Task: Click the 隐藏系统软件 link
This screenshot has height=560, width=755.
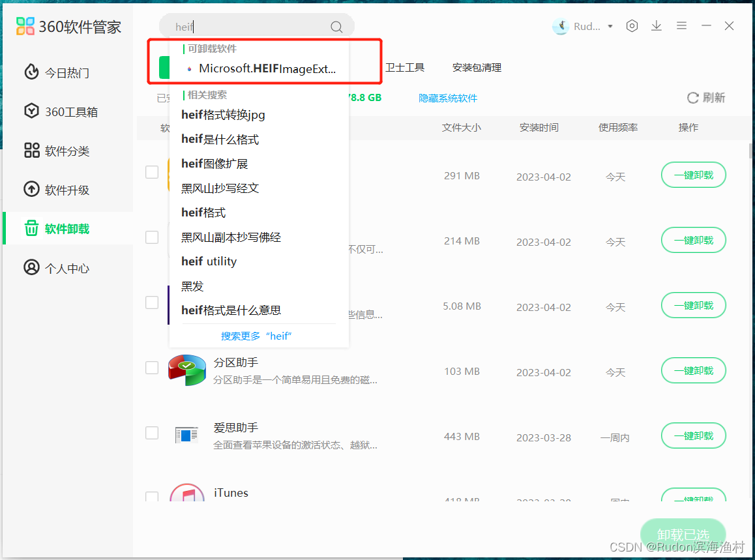Action: [448, 98]
